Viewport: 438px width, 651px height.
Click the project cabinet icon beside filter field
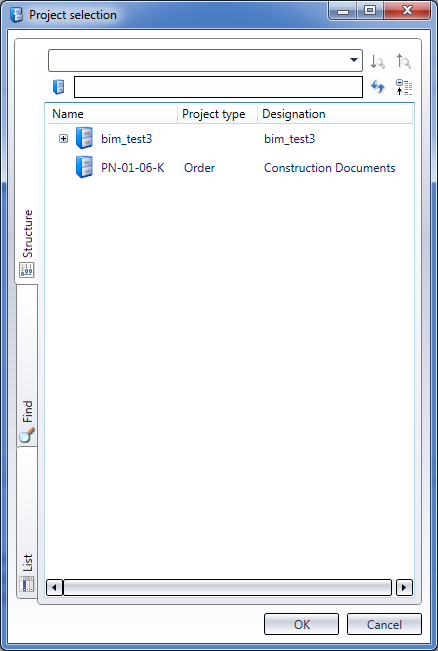59,87
